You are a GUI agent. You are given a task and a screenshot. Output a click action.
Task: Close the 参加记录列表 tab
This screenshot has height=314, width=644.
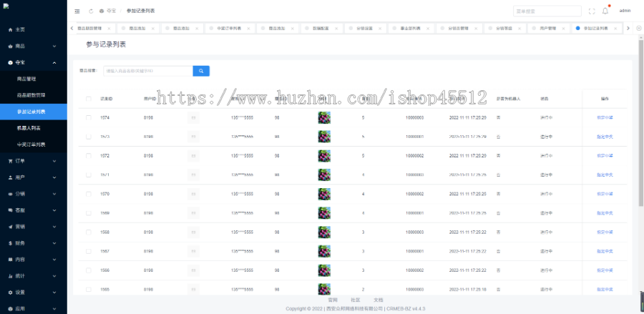[615, 29]
